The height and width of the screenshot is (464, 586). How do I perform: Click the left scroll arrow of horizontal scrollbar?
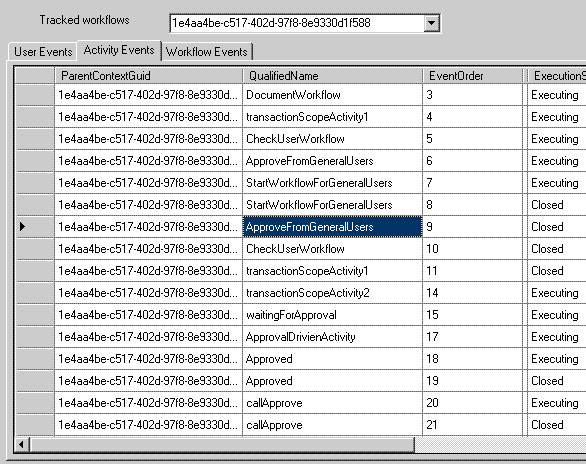point(22,445)
